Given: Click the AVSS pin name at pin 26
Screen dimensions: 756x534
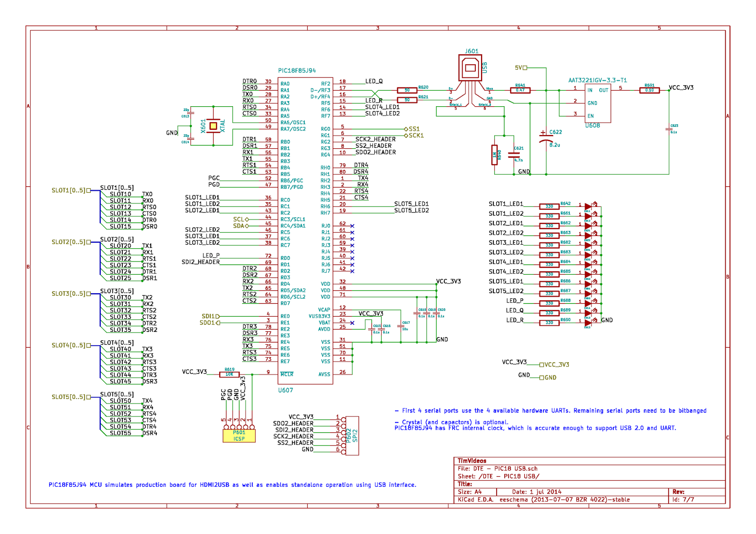Looking at the screenshot, I should pyautogui.click(x=324, y=374).
